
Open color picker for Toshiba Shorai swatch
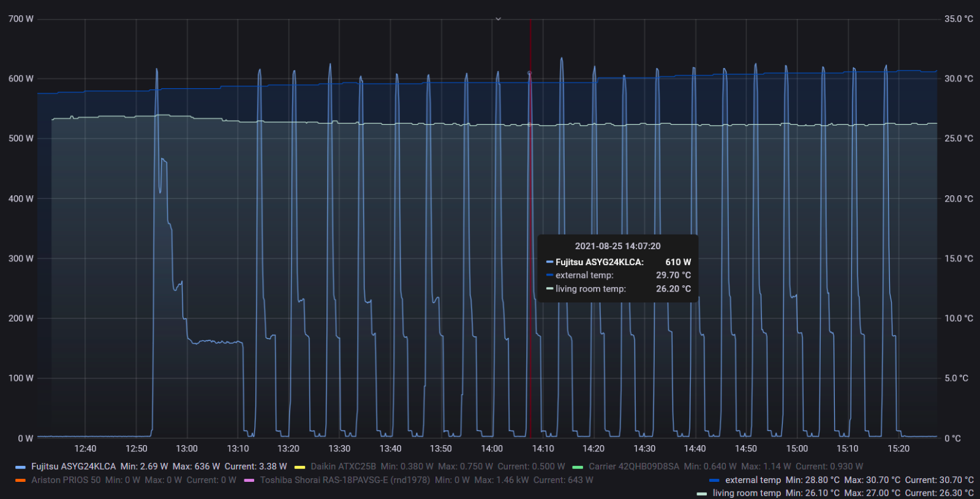[x=249, y=481]
